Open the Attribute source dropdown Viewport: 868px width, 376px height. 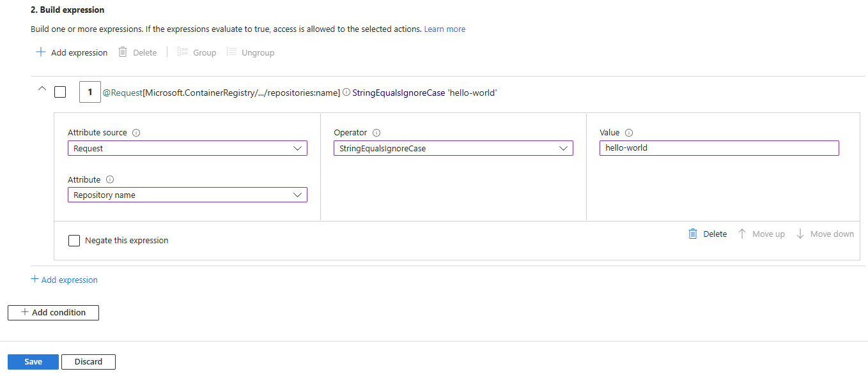pos(187,148)
